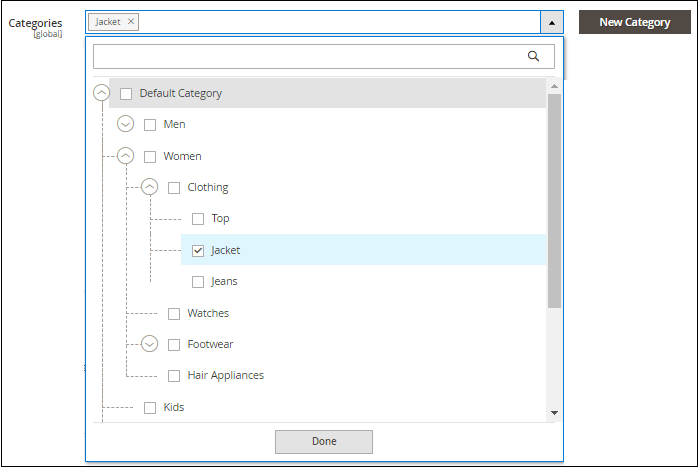
Task: Check the Men checkbox
Action: (150, 125)
